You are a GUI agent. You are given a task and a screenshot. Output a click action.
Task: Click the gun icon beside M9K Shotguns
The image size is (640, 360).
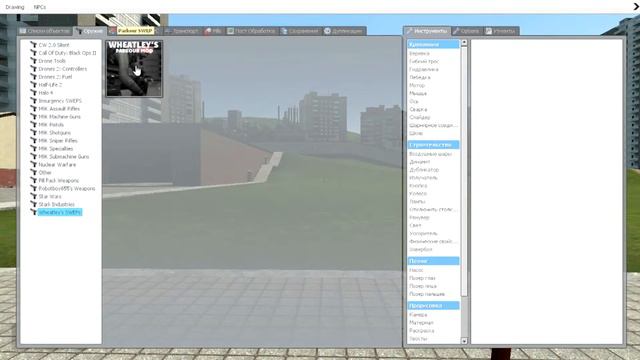click(x=33, y=133)
